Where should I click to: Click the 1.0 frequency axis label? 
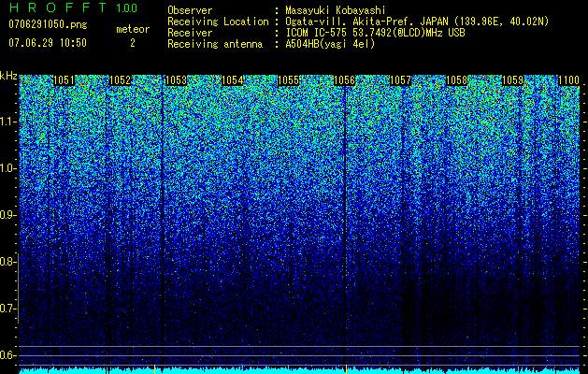7,168
